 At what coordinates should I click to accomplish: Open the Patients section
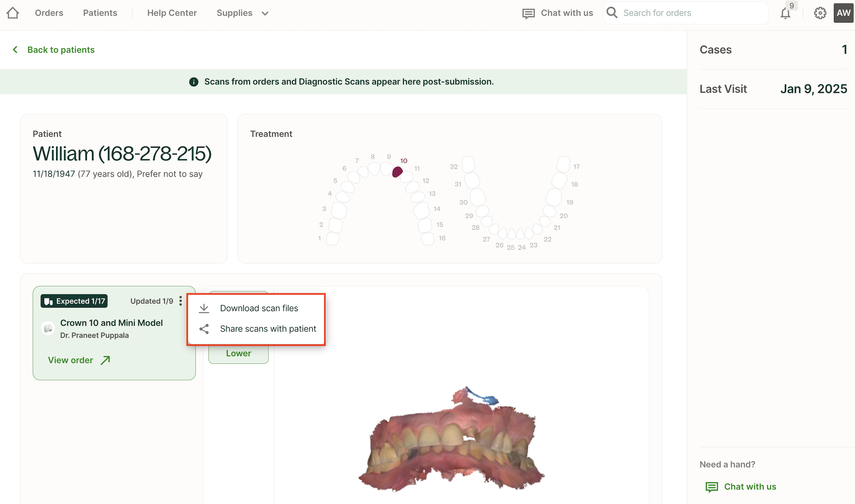tap(100, 13)
